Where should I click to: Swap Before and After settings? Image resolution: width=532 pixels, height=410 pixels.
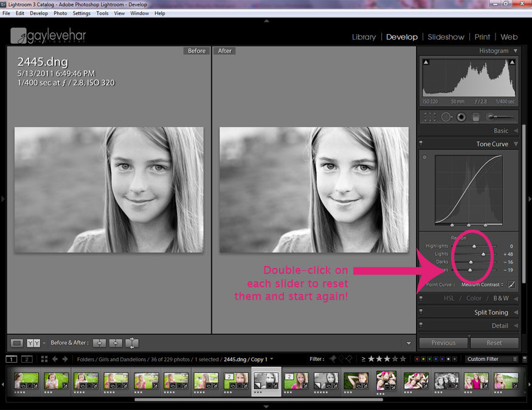tap(132, 343)
